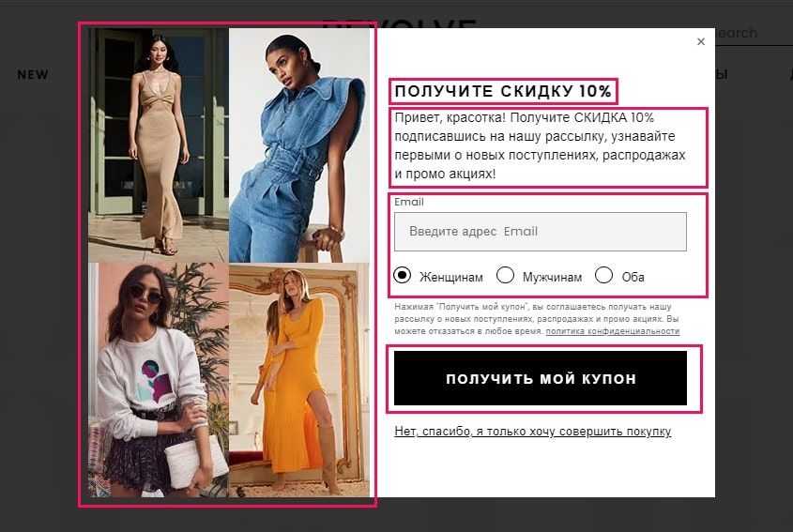
Task: Click the ПОЛУЧИТЬ МОЙ КУПОН button
Action: click(x=541, y=378)
